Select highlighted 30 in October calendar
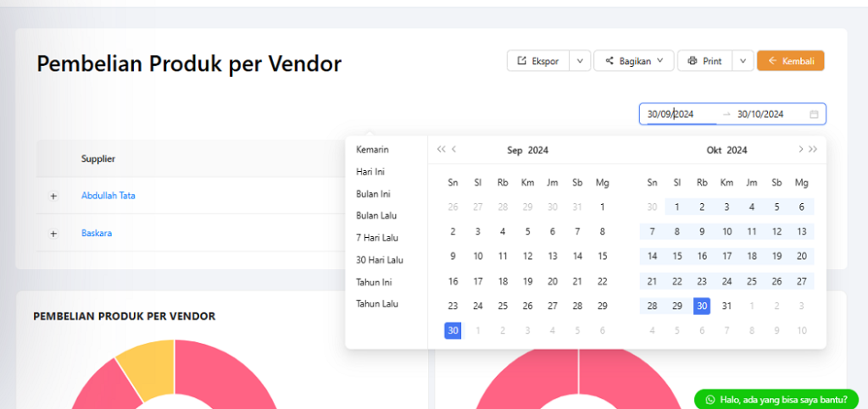Image resolution: width=868 pixels, height=409 pixels. 702,307
